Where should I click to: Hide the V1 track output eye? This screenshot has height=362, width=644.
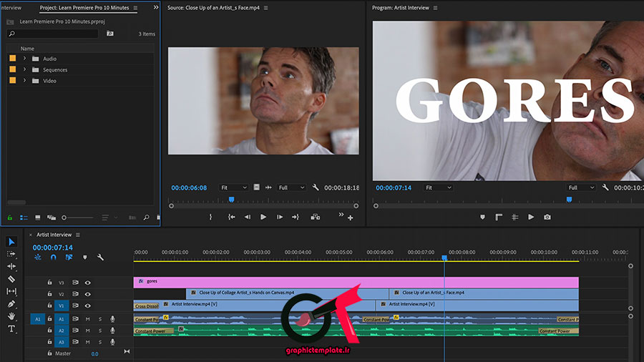[87, 305]
